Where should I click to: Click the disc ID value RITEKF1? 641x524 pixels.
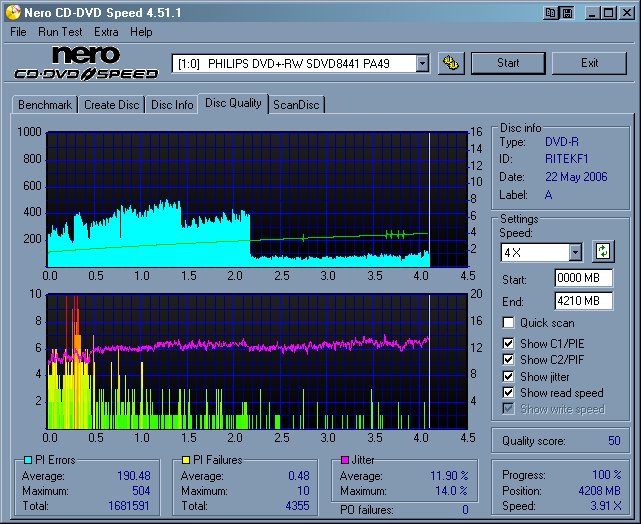[x=567, y=159]
